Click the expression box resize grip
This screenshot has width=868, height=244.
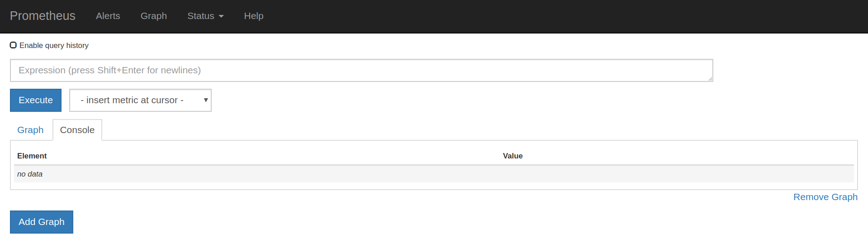(710, 79)
